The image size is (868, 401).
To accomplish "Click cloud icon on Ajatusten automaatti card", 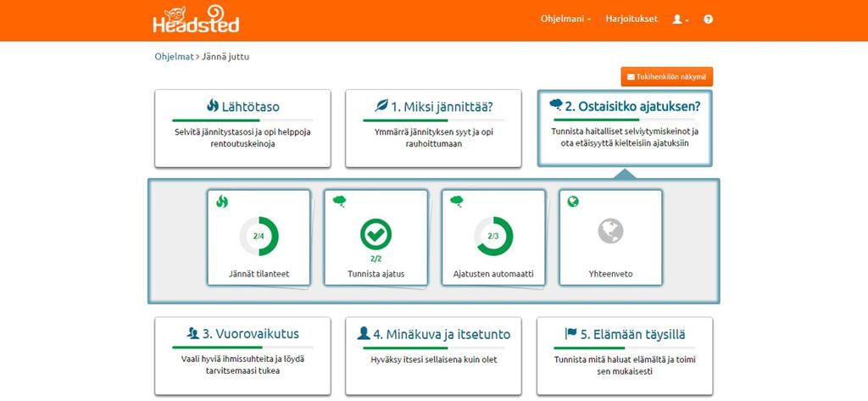I will pos(457,202).
